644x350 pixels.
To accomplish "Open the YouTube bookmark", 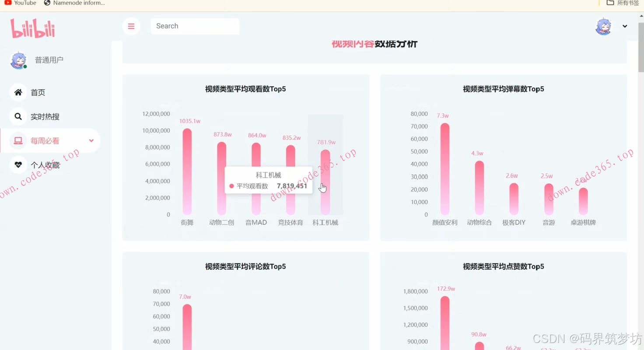I will pos(21,3).
